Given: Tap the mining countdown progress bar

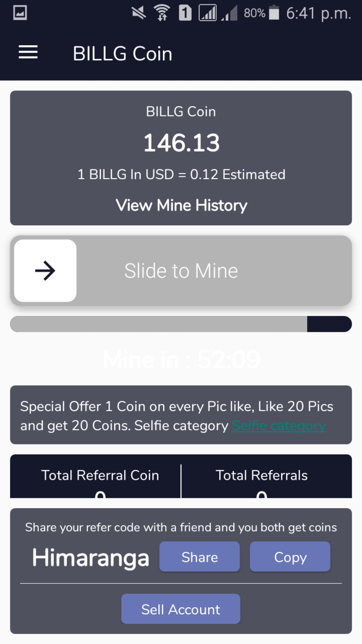Looking at the screenshot, I should coord(181,324).
